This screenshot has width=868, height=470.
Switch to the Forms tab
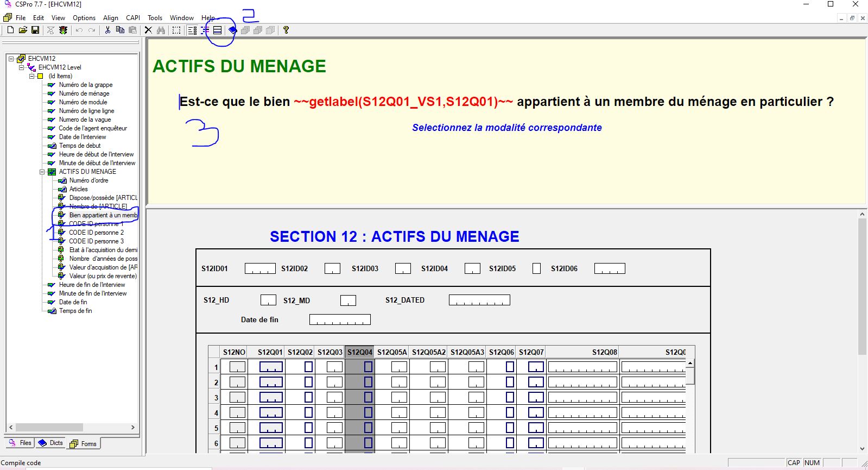pos(84,444)
